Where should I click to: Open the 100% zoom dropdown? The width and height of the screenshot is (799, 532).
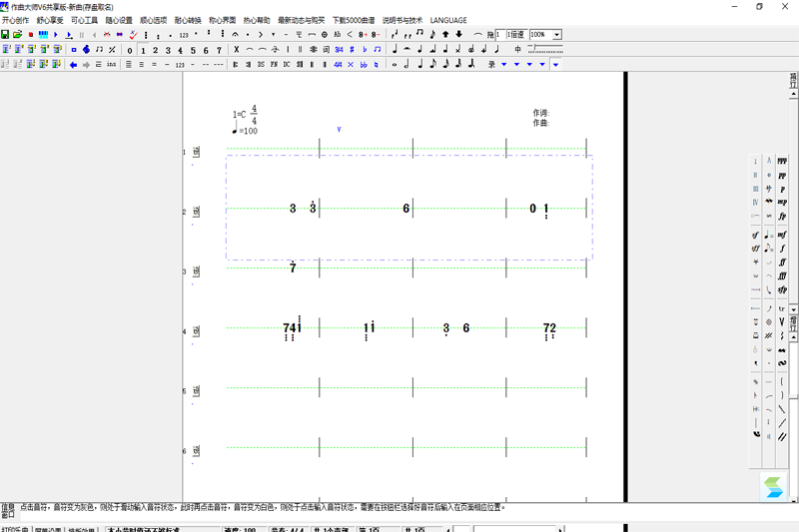click(x=556, y=35)
